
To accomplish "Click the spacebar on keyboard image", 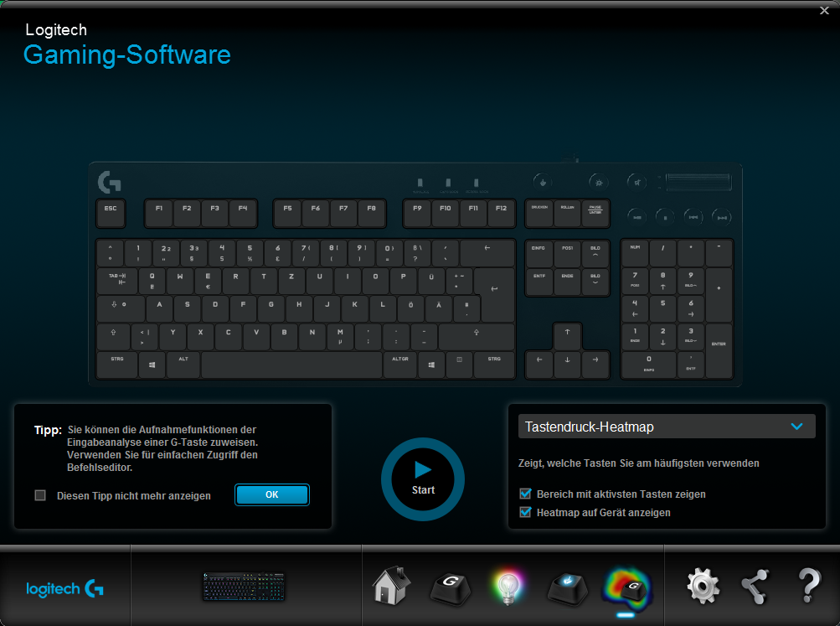I will point(292,365).
